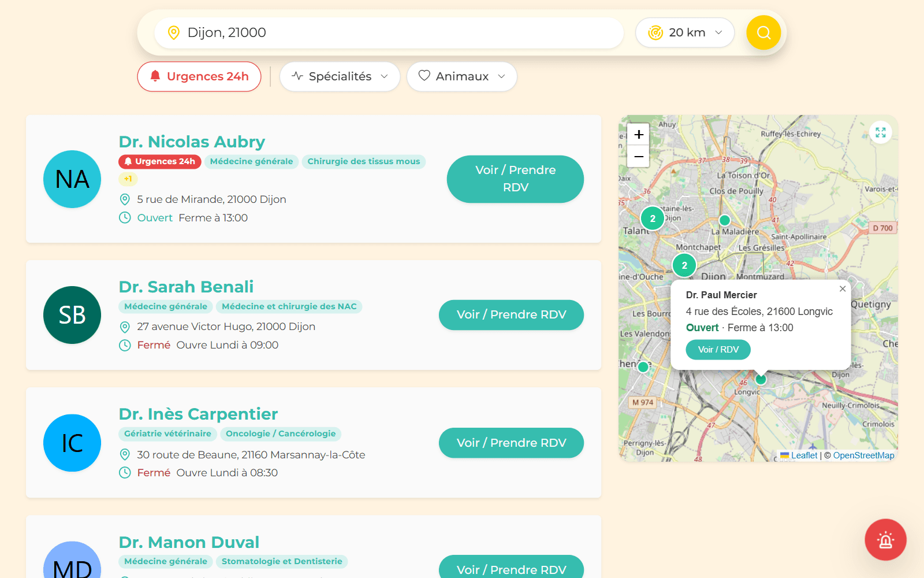924x578 pixels.
Task: Open Dr. Nicolas Aubry's profile name
Action: click(192, 142)
